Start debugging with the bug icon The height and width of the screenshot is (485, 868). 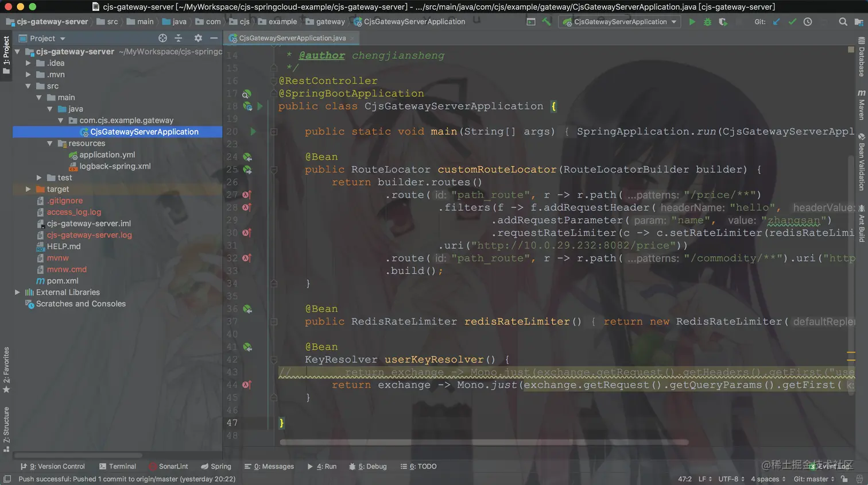(x=707, y=22)
